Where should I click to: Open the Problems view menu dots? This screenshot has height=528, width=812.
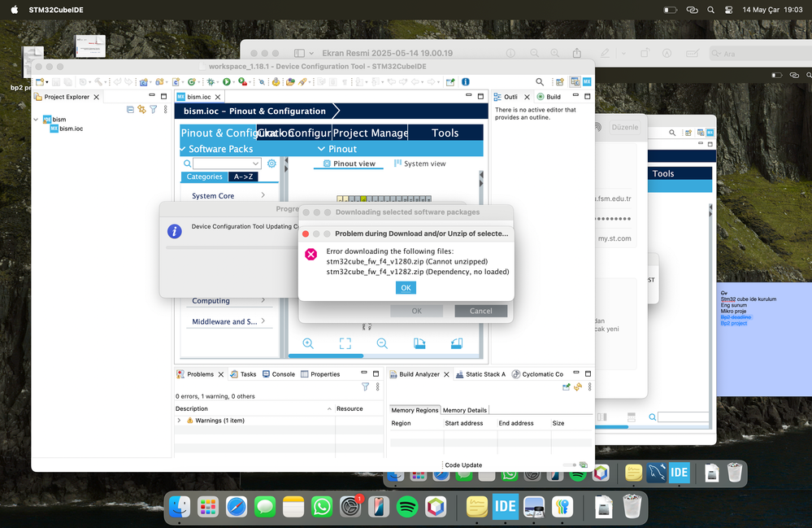(377, 386)
